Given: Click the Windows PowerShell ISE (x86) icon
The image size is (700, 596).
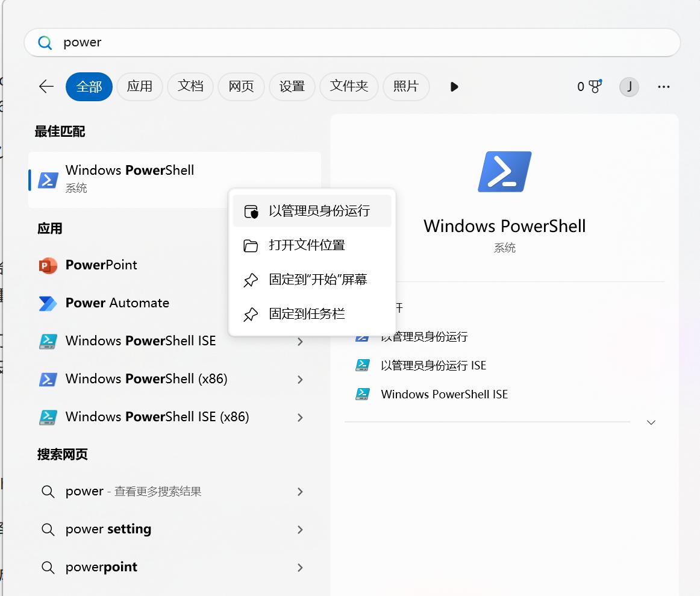Looking at the screenshot, I should coord(48,418).
